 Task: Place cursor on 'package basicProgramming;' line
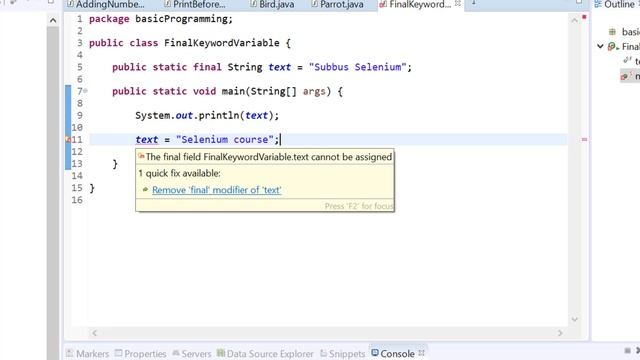click(161, 19)
